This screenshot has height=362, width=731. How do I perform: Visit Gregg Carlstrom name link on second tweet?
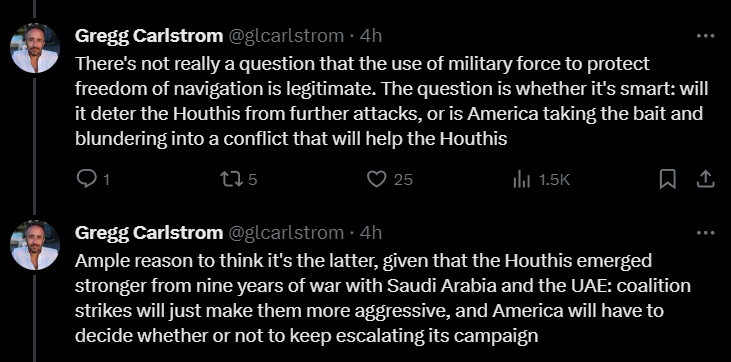pos(149,232)
